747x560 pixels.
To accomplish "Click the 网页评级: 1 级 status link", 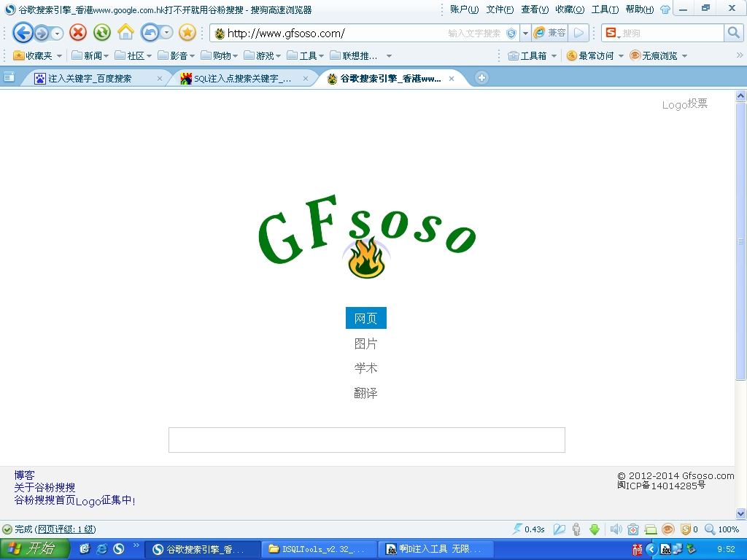I will [x=65, y=529].
